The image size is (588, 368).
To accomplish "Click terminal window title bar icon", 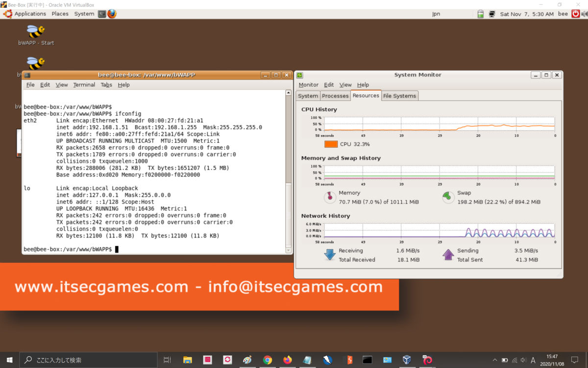I will 27,75.
